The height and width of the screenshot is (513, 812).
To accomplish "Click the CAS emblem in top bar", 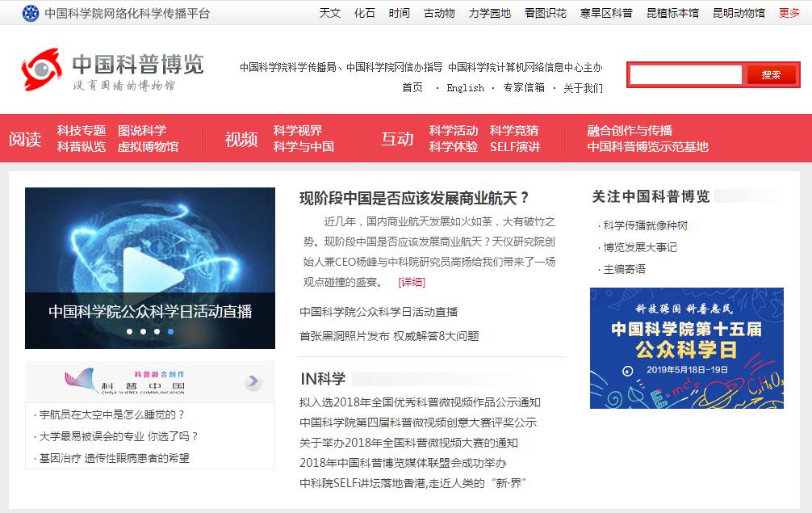I will click(x=30, y=13).
